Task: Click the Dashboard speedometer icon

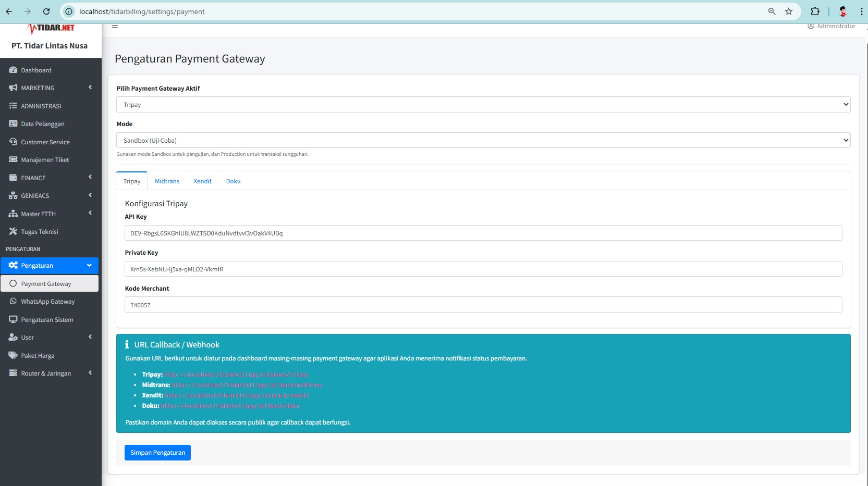Action: click(x=13, y=70)
